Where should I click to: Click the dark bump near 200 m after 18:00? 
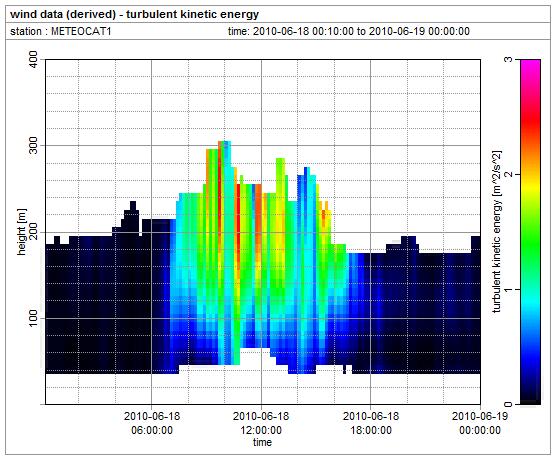tap(408, 244)
